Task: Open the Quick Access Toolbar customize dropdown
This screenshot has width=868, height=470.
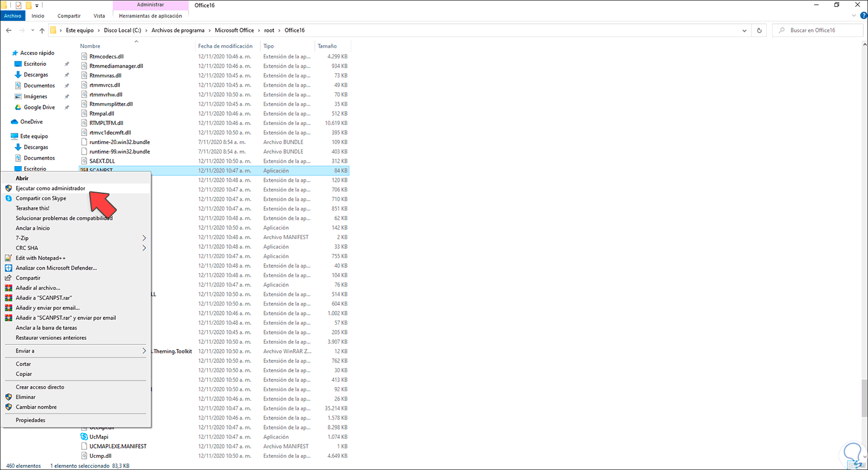Action: click(x=37, y=5)
